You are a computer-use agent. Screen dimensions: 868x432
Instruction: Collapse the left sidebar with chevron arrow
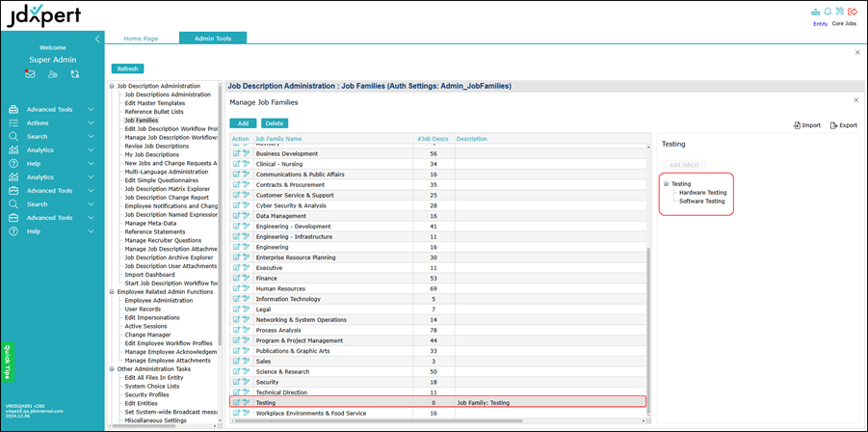click(x=97, y=39)
